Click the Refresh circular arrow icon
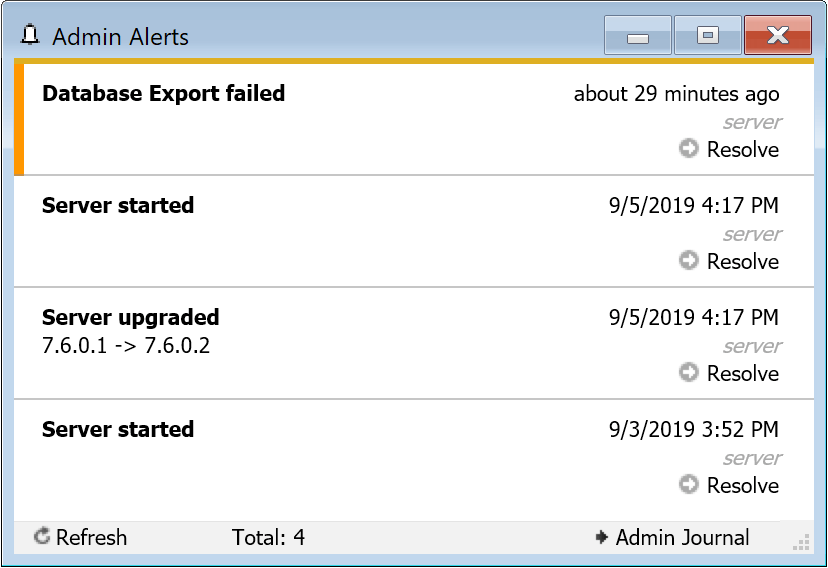This screenshot has width=828, height=568. 42,537
